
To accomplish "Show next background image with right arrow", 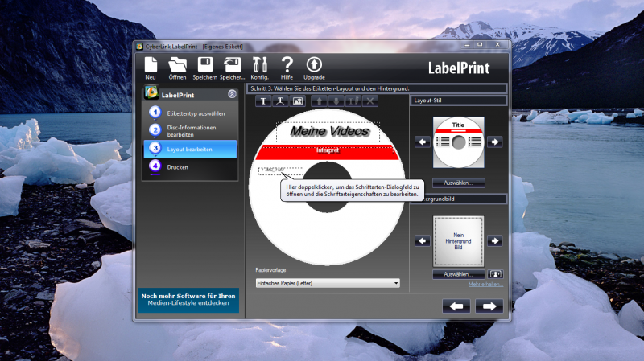I will pos(495,241).
